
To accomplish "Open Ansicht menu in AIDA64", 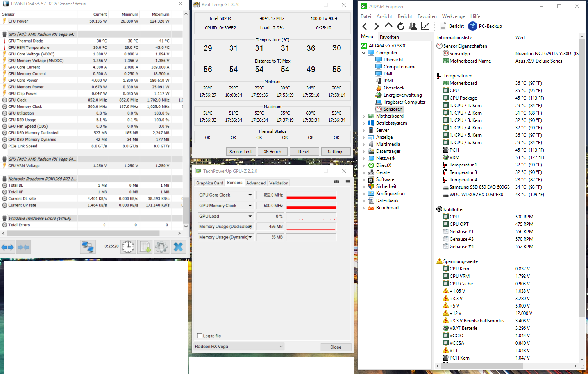I will pos(384,16).
